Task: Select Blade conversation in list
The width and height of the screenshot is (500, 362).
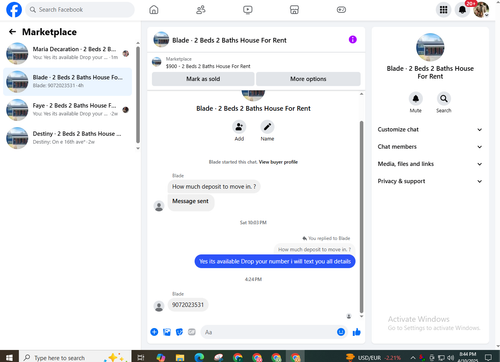Action: (x=67, y=81)
